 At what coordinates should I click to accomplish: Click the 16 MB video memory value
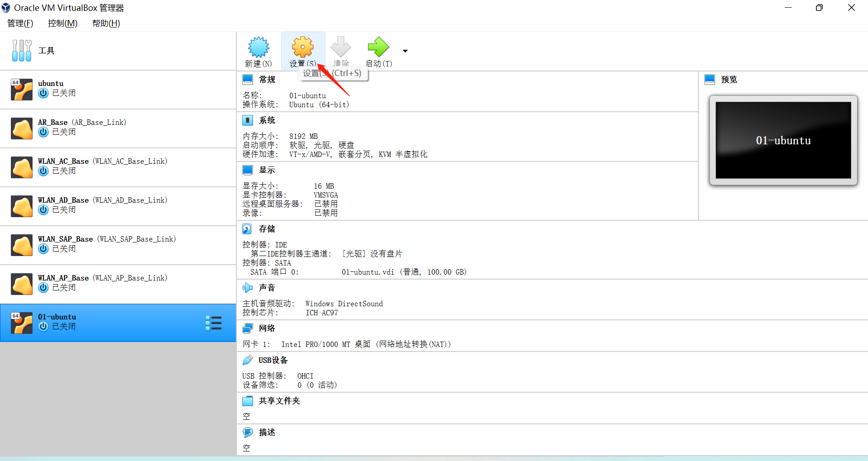(x=324, y=186)
